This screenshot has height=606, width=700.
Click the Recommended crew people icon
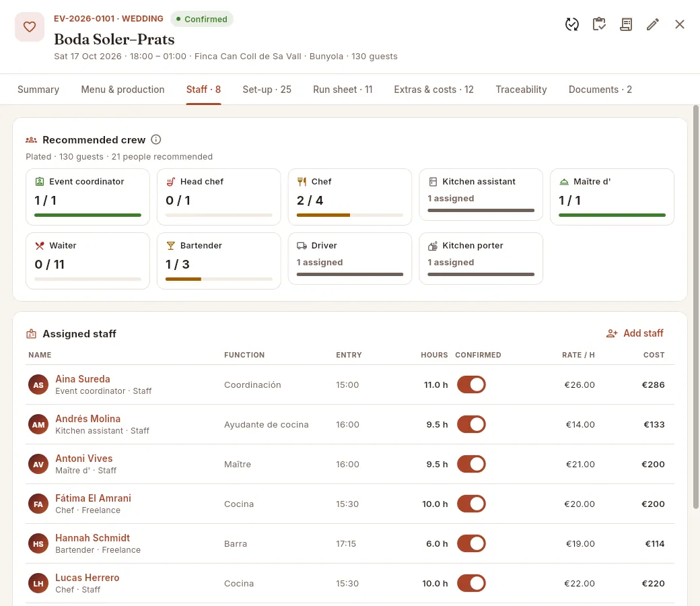pyautogui.click(x=31, y=140)
